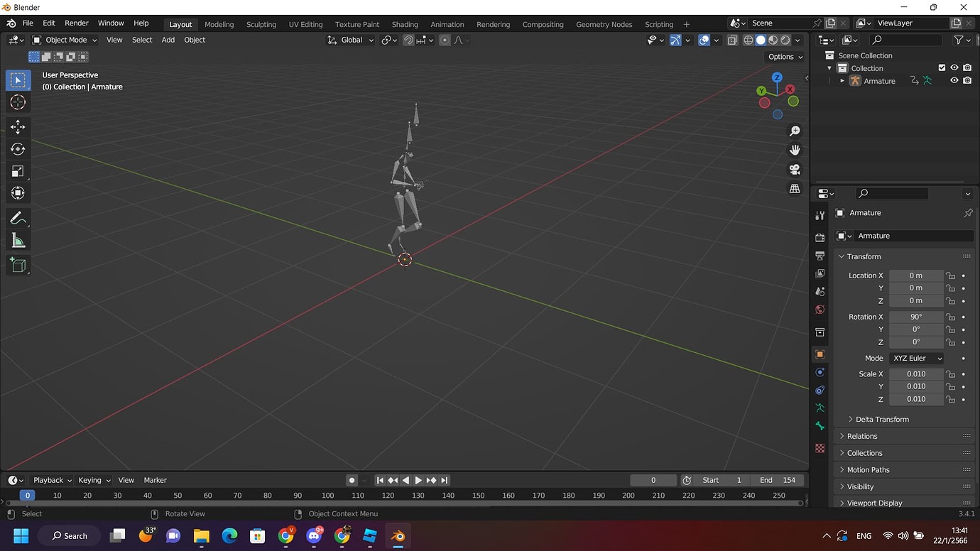The image size is (980, 551).
Task: Click the viewport zoom magnifier icon
Action: 795,131
